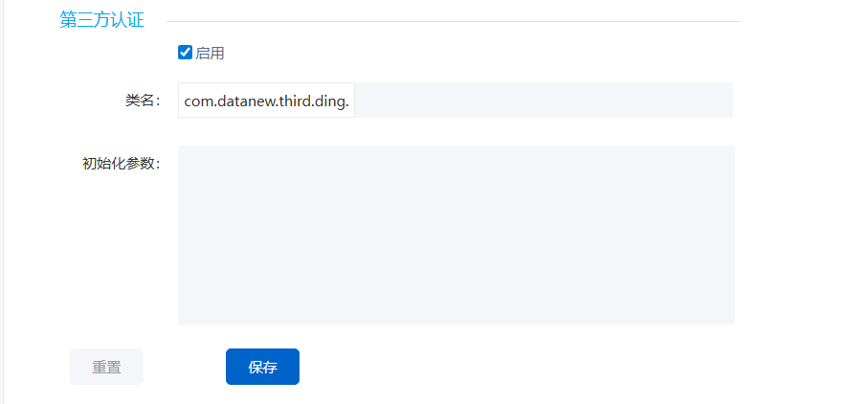Click the gray area right of 类名 input
Image resolution: width=868 pixels, height=404 pixels.
[543, 101]
